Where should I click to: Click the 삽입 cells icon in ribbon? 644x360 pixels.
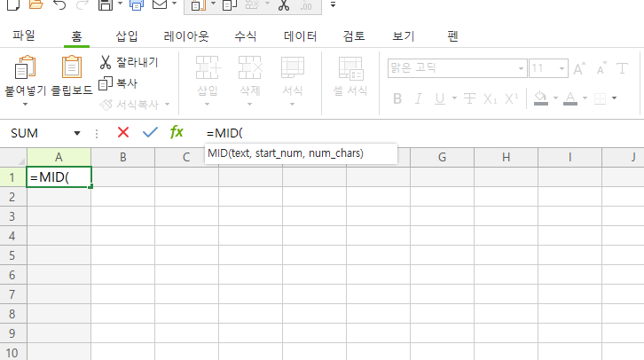coord(208,67)
